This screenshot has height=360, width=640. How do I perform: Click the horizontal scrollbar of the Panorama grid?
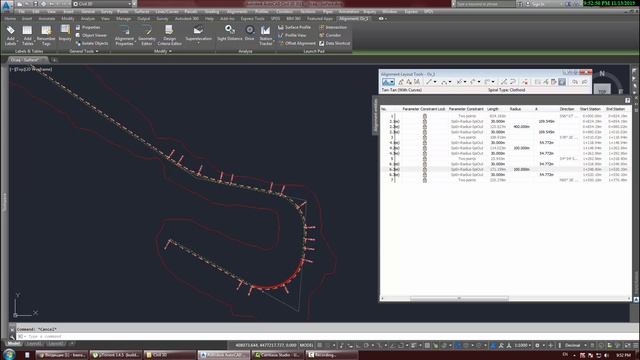click(x=459, y=298)
